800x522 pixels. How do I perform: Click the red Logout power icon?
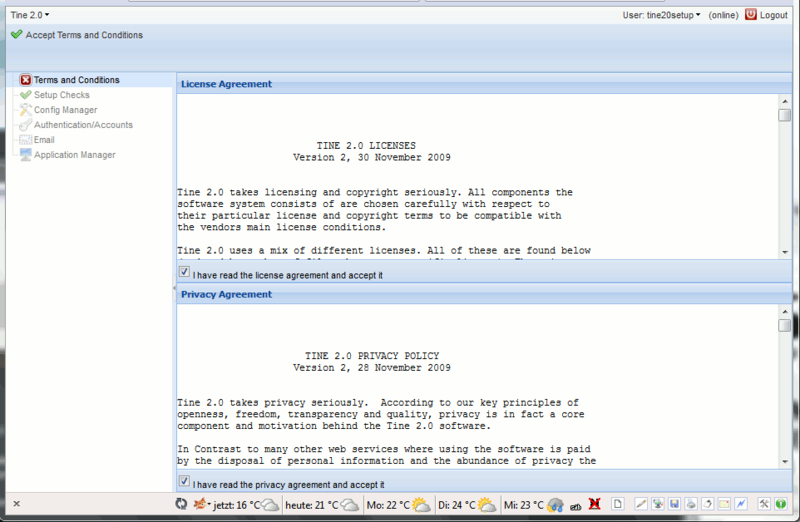point(751,14)
